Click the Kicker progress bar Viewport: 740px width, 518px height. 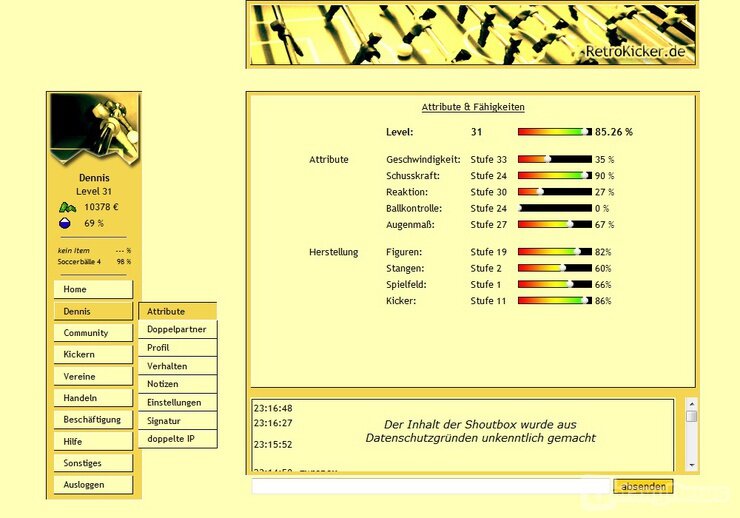coord(555,301)
